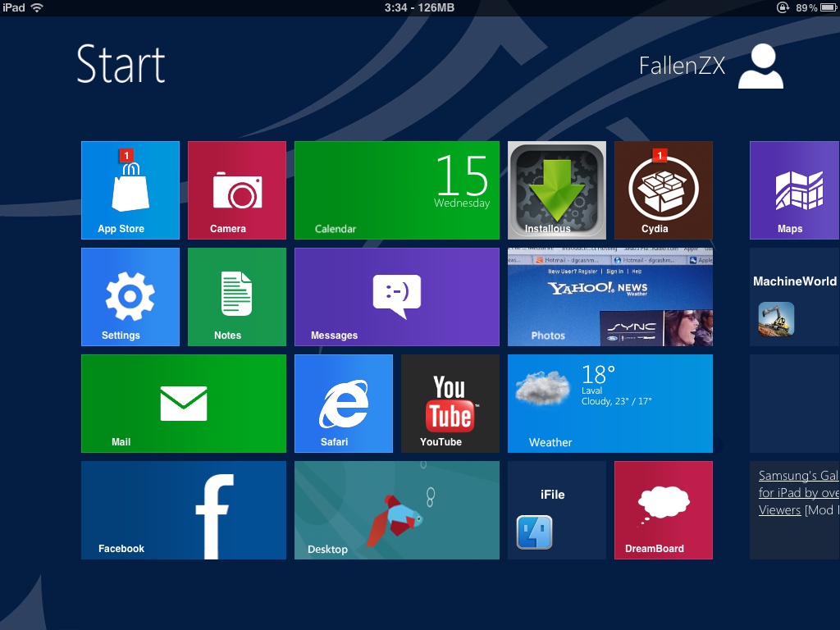Open the App Store tile
The image size is (840, 630).
point(130,190)
